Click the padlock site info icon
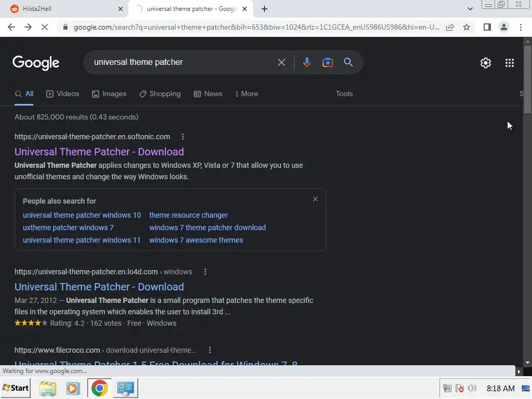 click(x=65, y=27)
